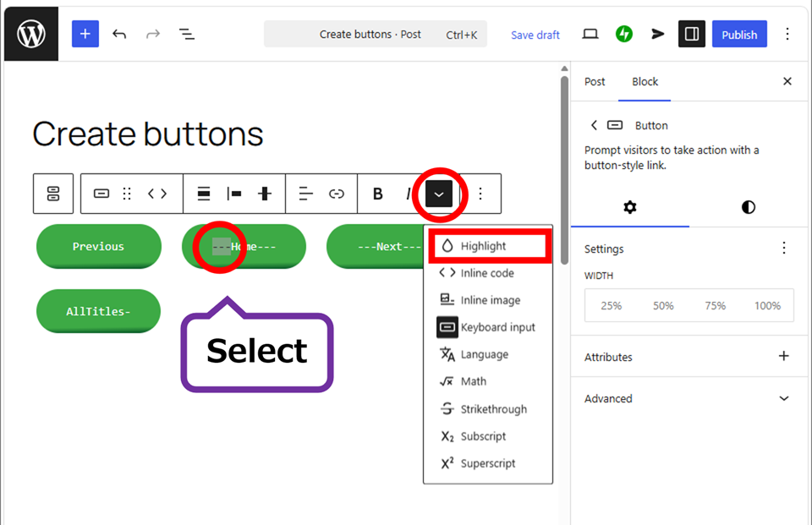
Task: Add an attribute with the plus icon
Action: (784, 356)
